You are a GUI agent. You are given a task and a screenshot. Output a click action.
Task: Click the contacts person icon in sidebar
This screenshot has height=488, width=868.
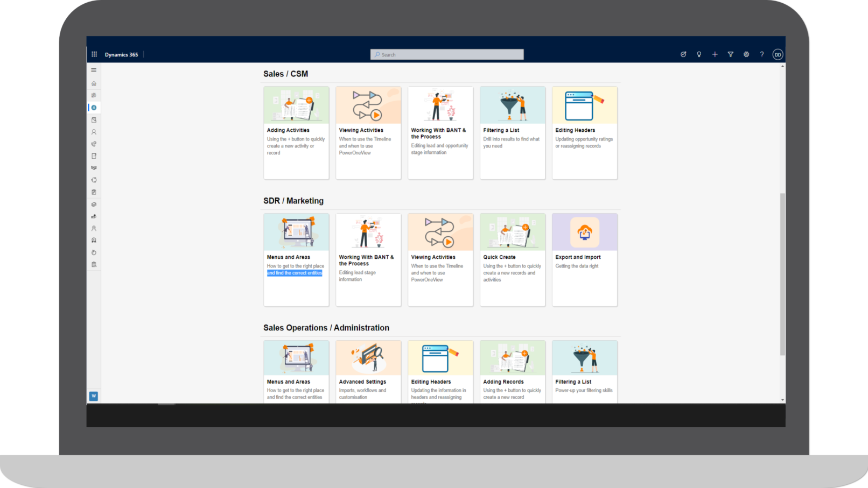click(94, 132)
